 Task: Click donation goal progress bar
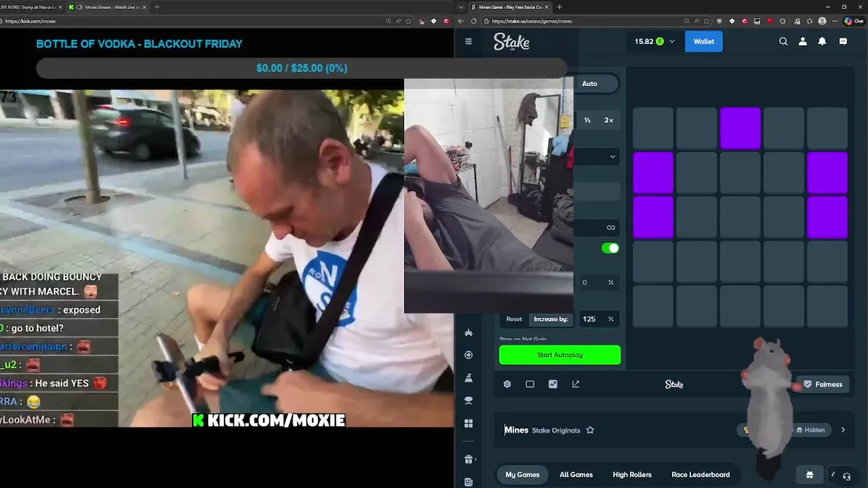click(302, 68)
